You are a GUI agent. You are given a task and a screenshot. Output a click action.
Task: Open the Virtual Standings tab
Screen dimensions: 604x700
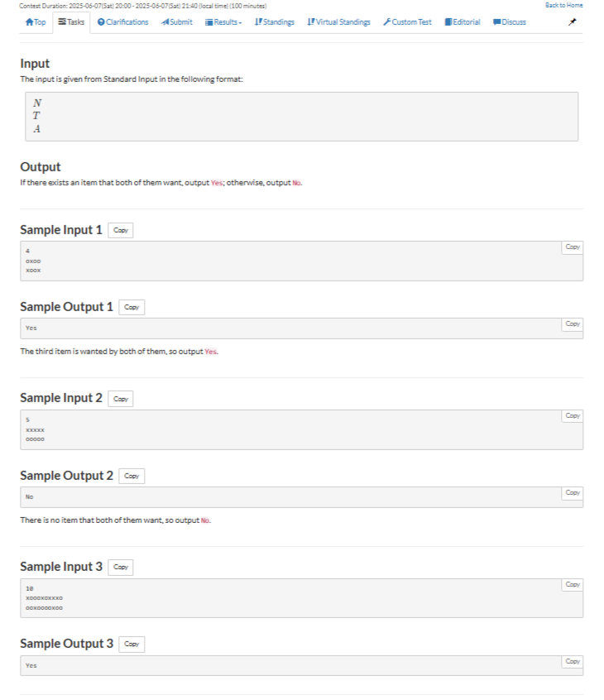338,22
